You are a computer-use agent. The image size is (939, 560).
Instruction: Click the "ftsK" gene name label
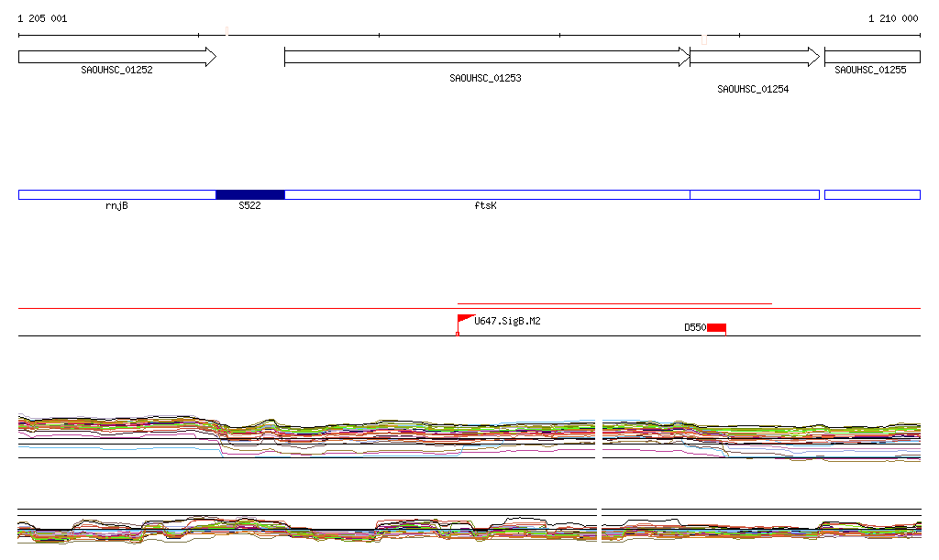tap(485, 206)
